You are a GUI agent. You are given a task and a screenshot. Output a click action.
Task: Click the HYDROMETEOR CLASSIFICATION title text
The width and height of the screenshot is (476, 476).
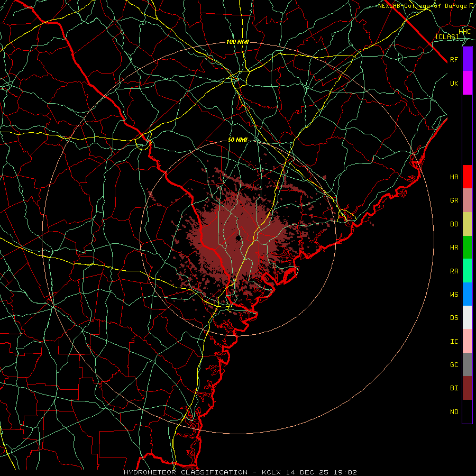point(186,472)
